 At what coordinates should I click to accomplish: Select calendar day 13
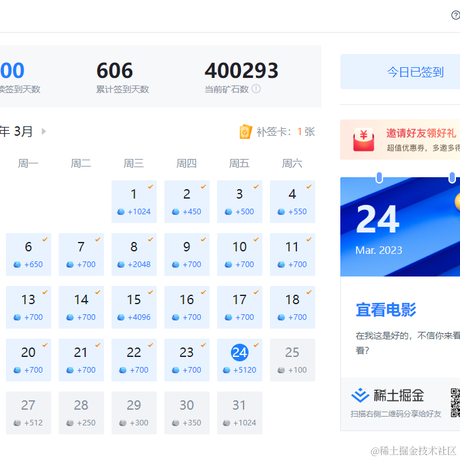(28, 307)
